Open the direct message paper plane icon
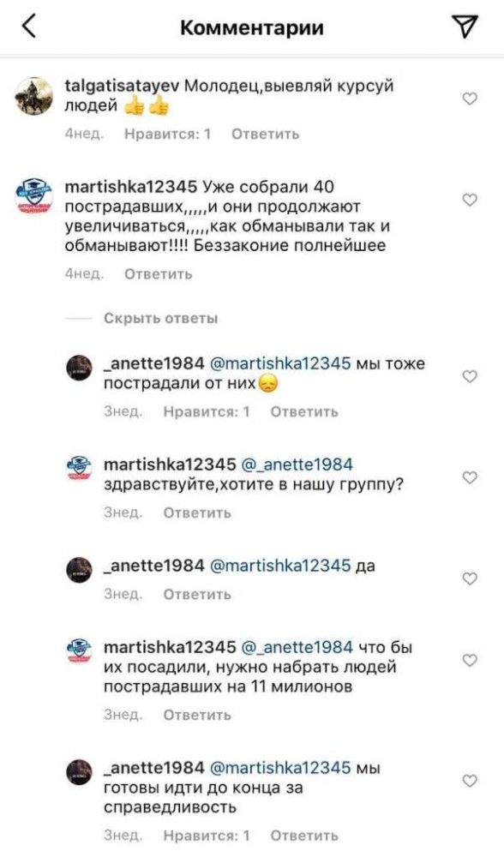Screen dimensions: 504x857 pyautogui.click(x=465, y=27)
